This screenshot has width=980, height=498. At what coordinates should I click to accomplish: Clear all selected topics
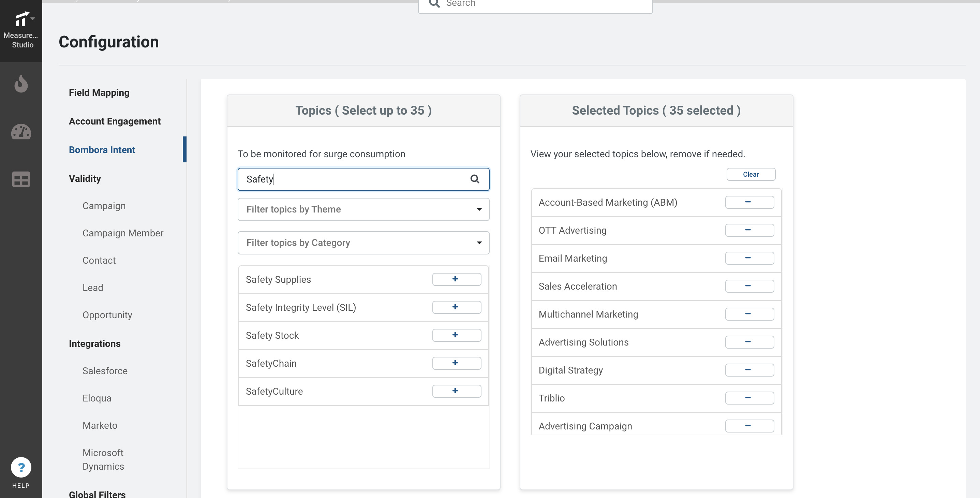751,174
